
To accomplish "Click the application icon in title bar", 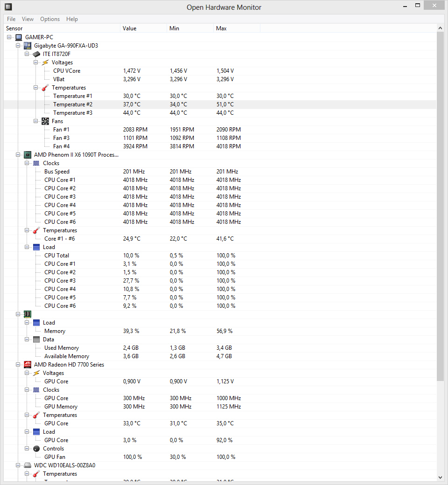I will (x=8, y=7).
